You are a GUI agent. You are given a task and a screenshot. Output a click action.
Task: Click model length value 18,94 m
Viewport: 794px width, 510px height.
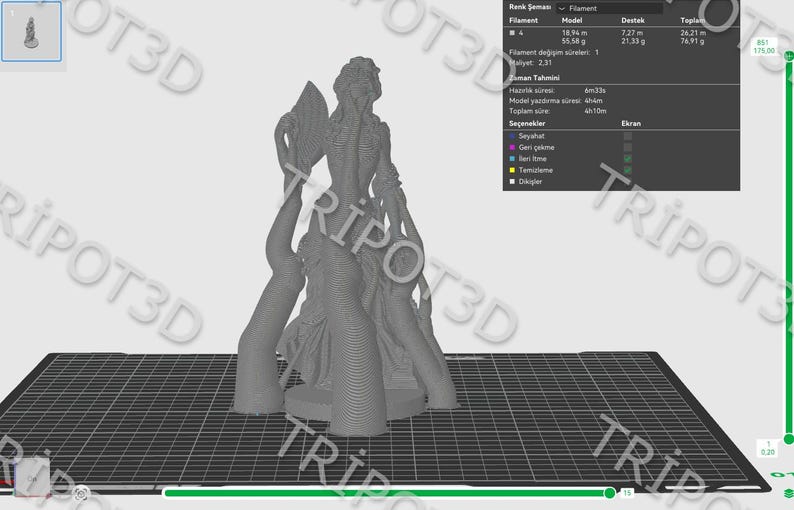click(574, 33)
